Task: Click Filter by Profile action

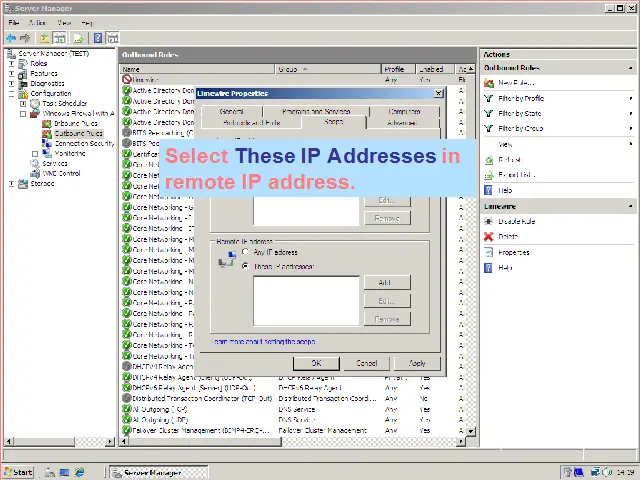Action: [521, 98]
